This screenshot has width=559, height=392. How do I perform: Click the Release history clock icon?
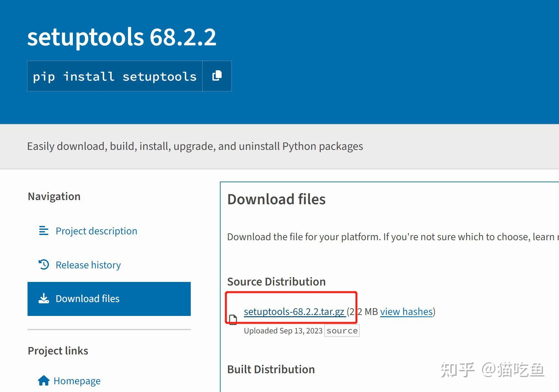[44, 264]
